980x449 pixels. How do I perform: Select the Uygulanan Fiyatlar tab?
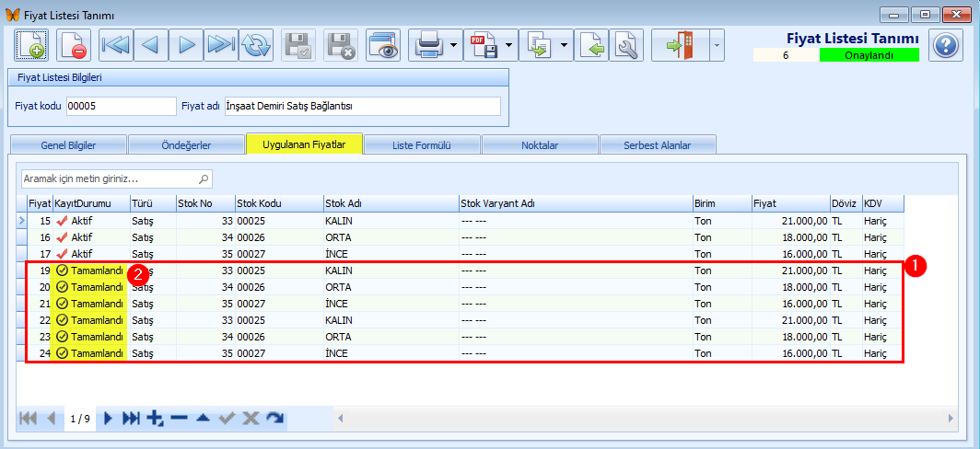304,144
